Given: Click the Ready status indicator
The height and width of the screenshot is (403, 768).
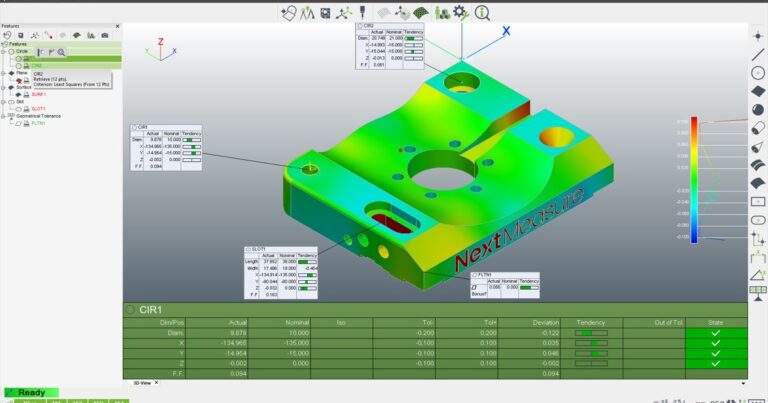Looking at the screenshot, I should pyautogui.click(x=31, y=393).
